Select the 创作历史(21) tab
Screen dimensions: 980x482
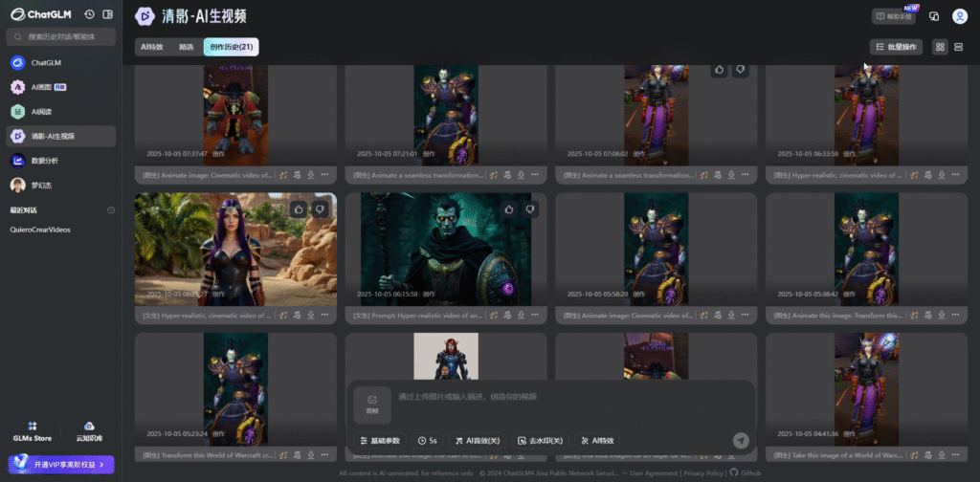point(231,47)
